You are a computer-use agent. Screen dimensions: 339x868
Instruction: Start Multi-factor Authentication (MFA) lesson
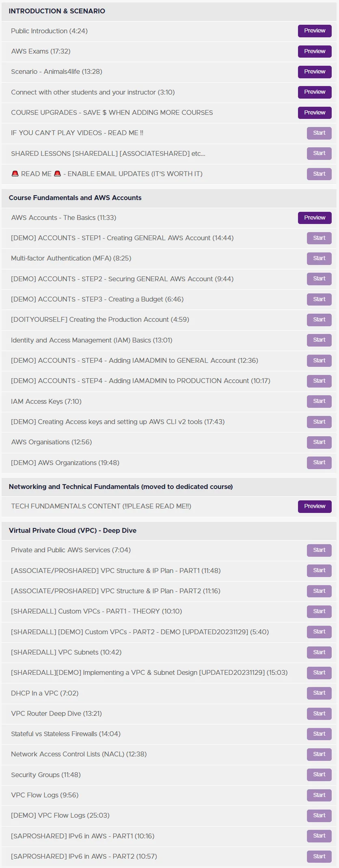pyautogui.click(x=319, y=258)
